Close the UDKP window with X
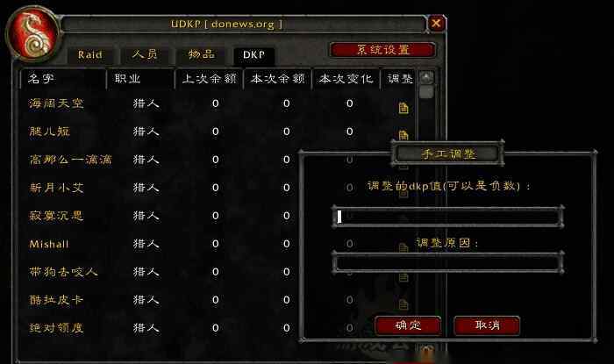 [x=436, y=24]
